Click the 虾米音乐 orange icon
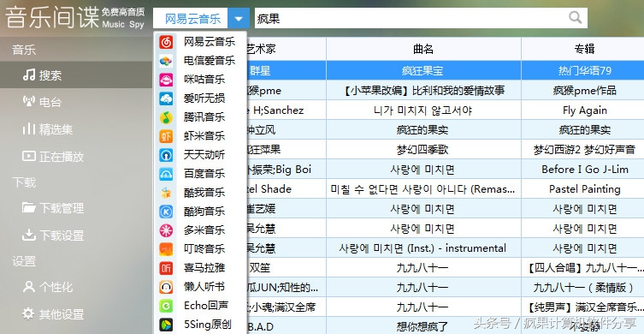This screenshot has width=644, height=334. 166,136
